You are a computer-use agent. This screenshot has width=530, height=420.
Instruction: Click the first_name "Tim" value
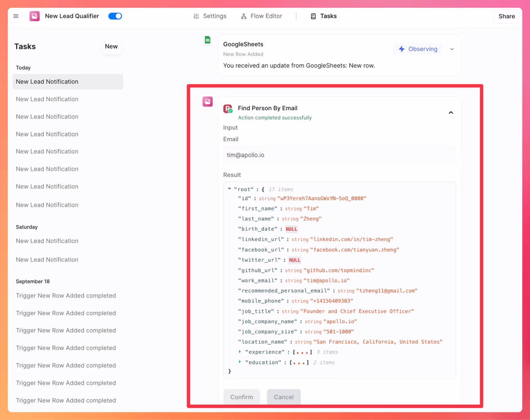[311, 208]
